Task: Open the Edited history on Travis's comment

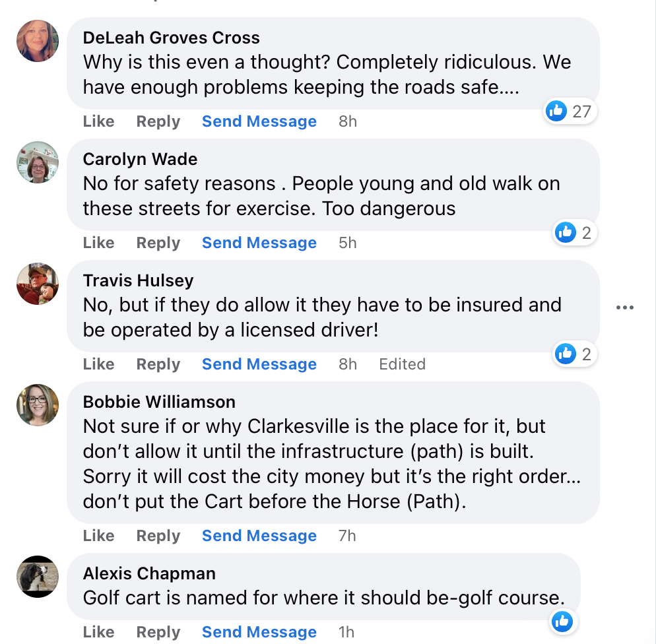Action: tap(402, 364)
